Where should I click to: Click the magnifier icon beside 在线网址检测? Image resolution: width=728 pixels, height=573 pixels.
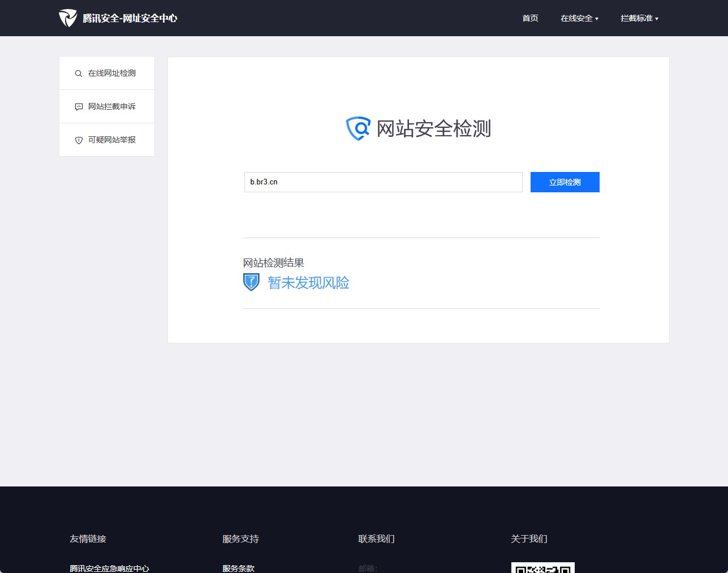79,74
